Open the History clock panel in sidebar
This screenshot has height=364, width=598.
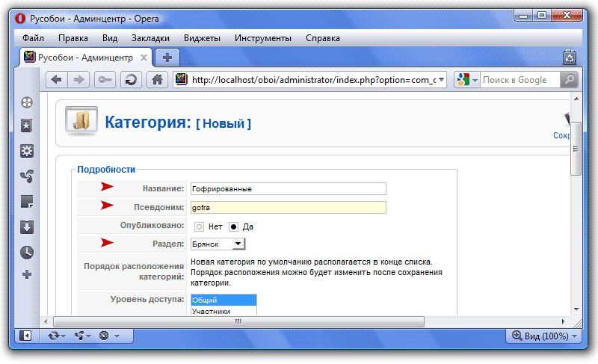(27, 252)
